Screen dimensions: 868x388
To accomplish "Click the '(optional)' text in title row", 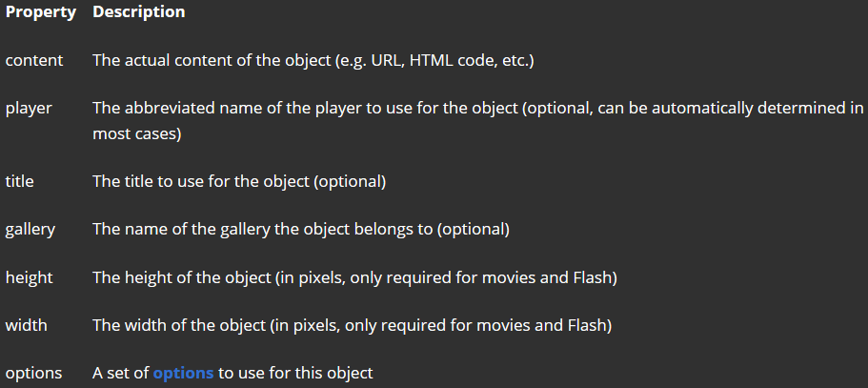I will [350, 181].
